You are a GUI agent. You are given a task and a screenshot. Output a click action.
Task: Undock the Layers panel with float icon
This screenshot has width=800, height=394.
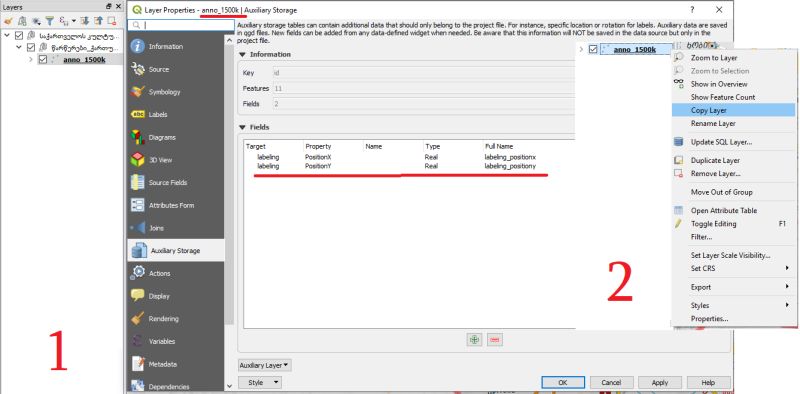109,7
